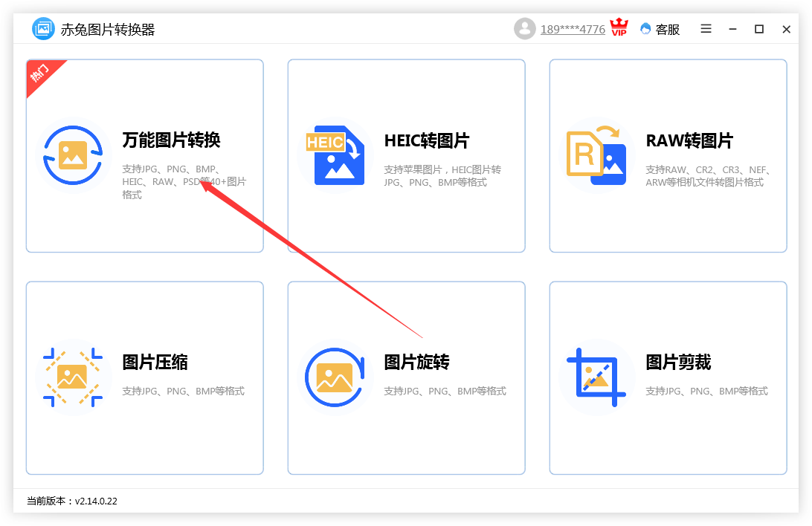
Task: Click the VIP crown badge
Action: (x=619, y=27)
